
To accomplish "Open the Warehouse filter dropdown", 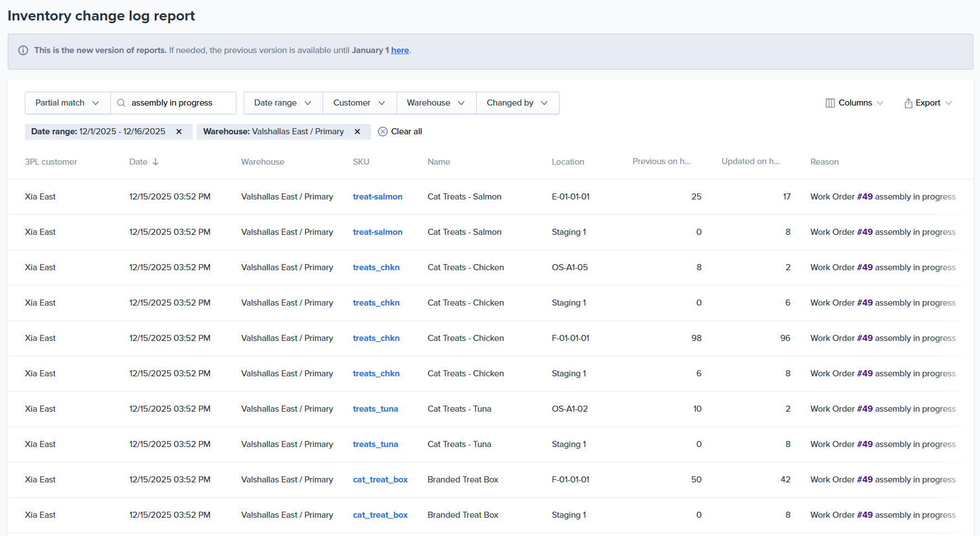I will tap(436, 103).
